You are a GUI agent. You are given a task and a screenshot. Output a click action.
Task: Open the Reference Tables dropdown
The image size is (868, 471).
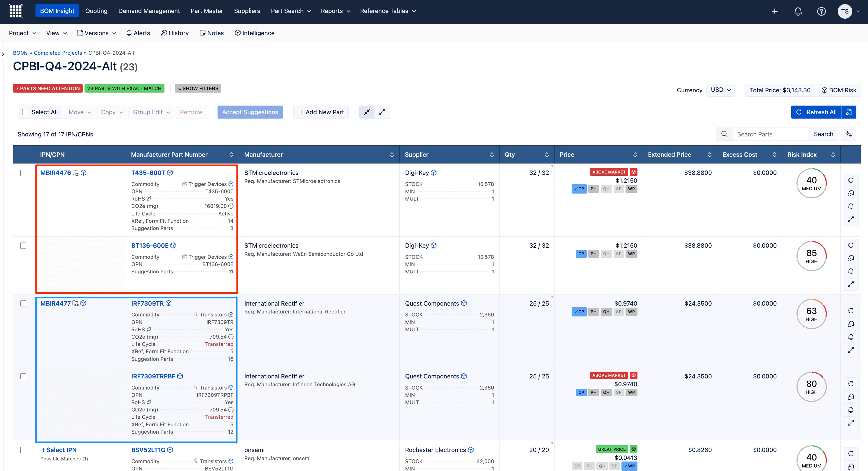(x=388, y=11)
